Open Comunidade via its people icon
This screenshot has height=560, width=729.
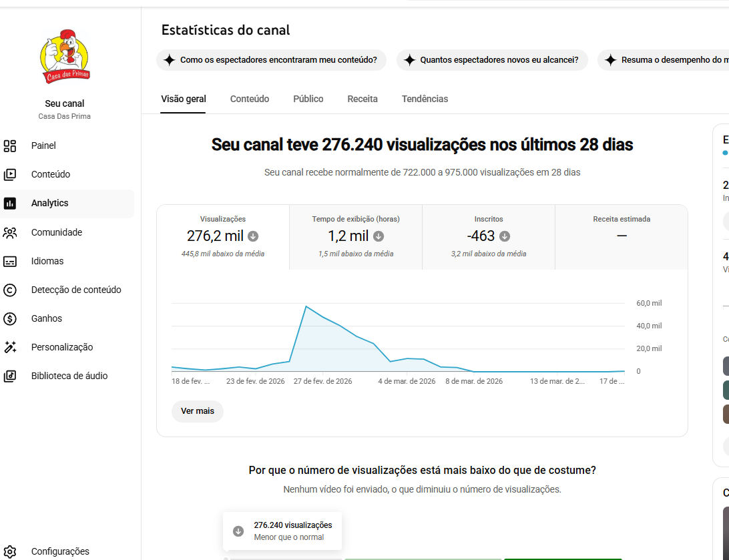coord(10,232)
